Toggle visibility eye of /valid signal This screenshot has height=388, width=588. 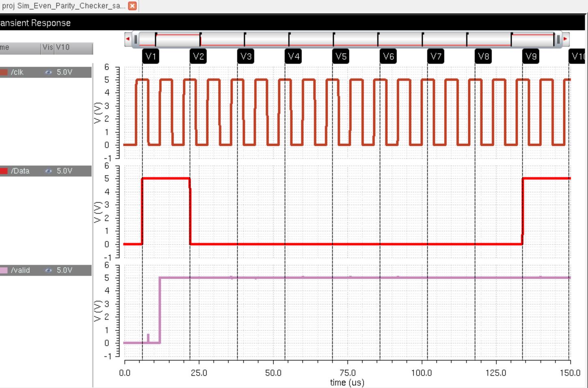click(48, 270)
